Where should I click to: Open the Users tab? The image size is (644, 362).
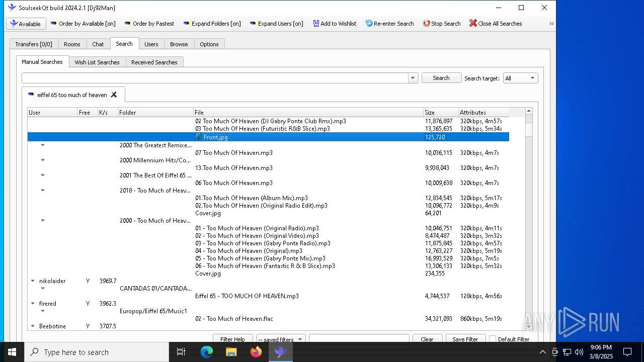pos(151,44)
